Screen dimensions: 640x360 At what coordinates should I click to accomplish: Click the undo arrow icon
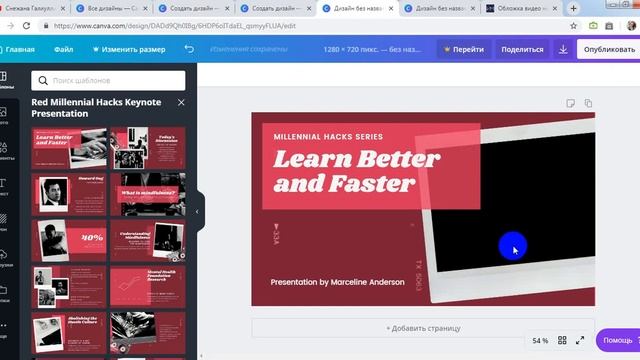(x=189, y=49)
